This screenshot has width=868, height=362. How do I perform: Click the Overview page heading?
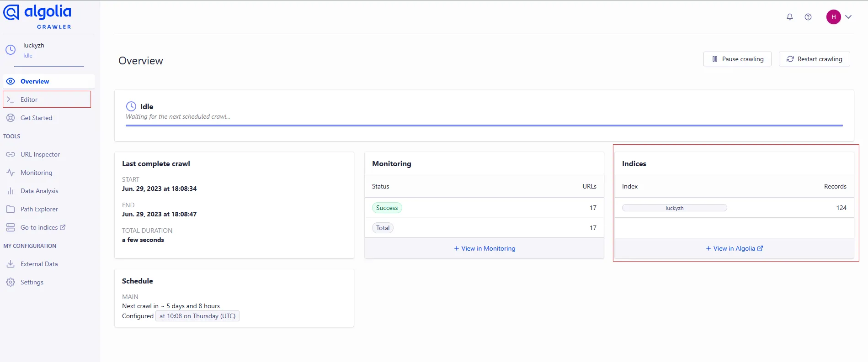tap(141, 61)
